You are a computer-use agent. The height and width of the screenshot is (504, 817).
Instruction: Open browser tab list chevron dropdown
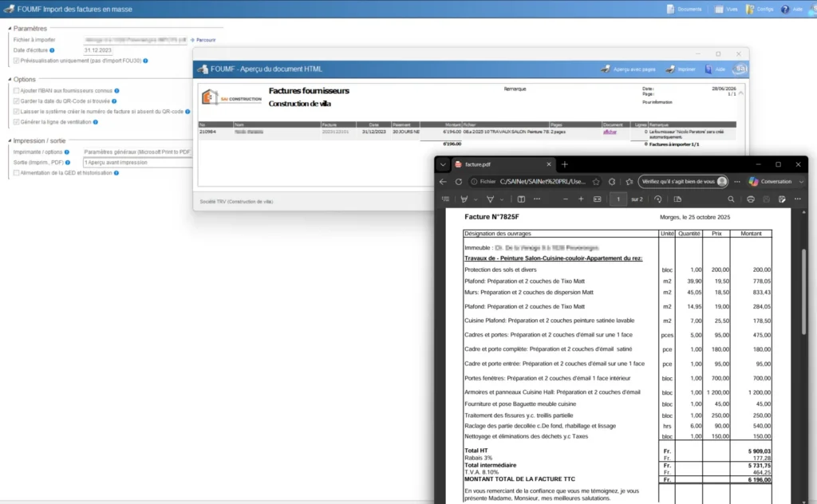[x=443, y=164]
